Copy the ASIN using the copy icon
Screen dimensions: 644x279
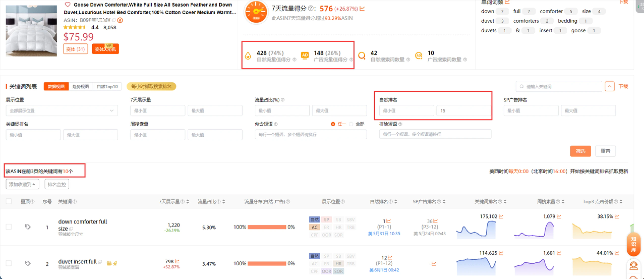(114, 20)
